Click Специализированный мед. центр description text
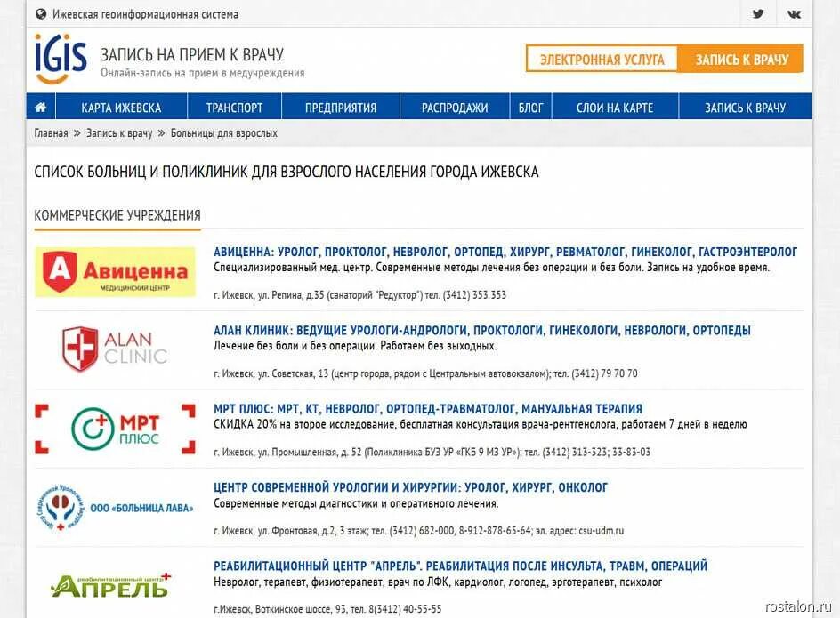 pos(491,268)
